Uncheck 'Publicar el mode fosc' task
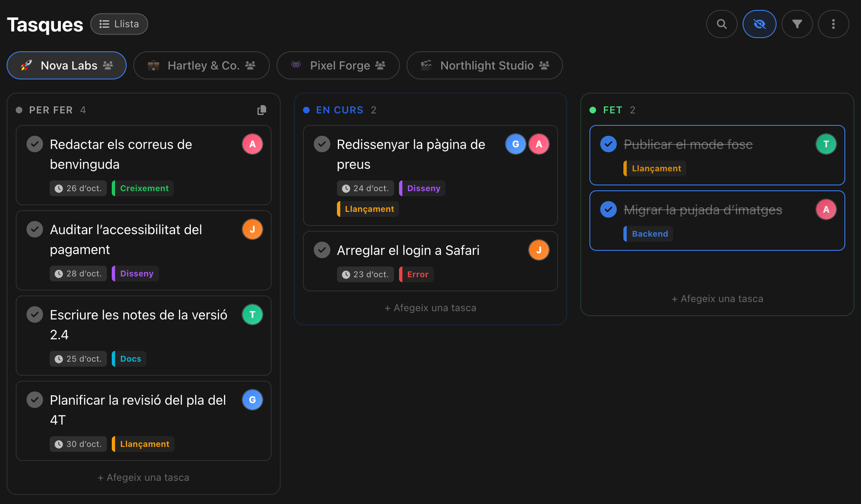The height and width of the screenshot is (504, 861). (608, 144)
